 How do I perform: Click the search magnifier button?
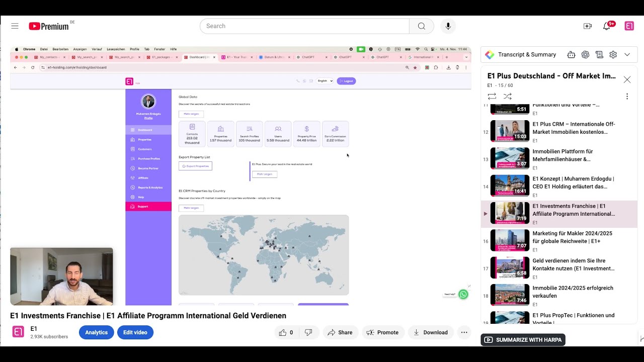point(422,26)
